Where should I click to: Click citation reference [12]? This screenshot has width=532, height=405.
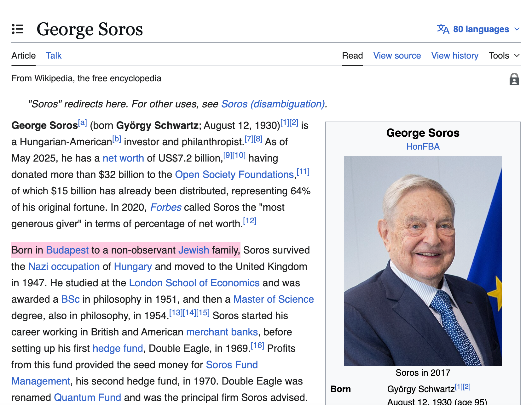point(250,221)
